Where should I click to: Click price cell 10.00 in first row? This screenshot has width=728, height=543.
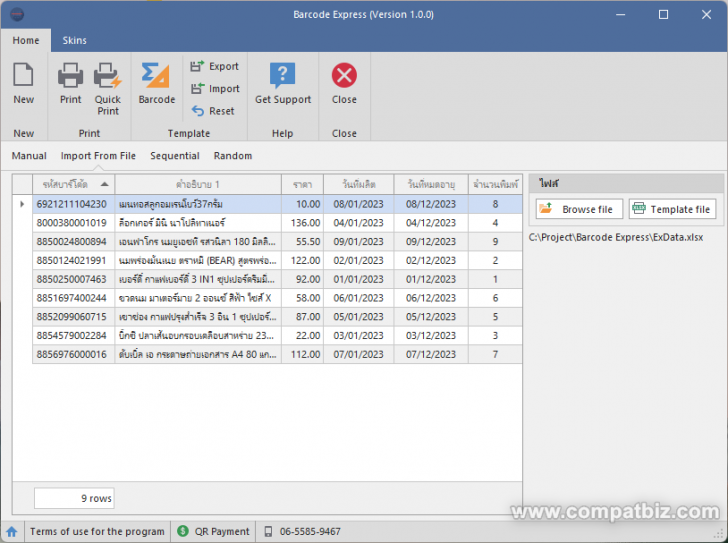point(302,204)
